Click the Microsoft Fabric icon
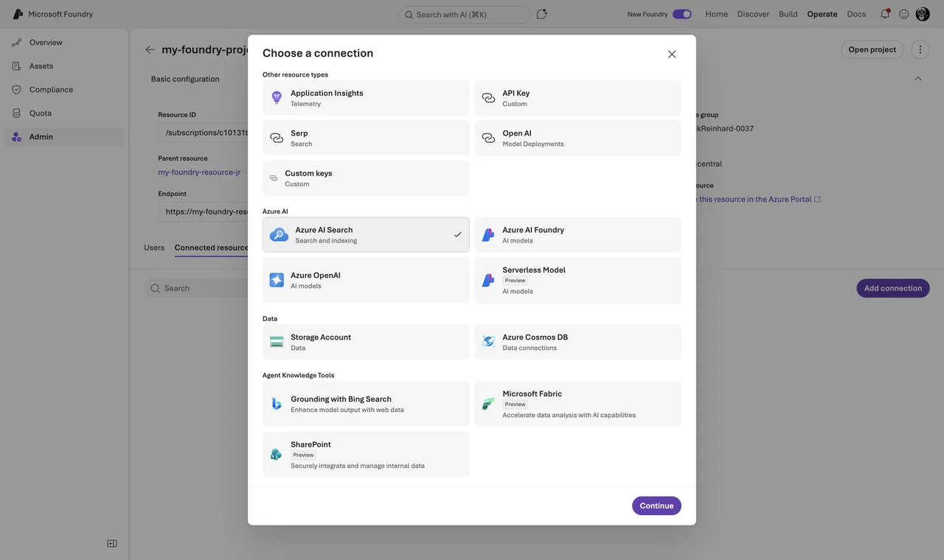Viewport: 944px width, 560px height. (x=488, y=404)
